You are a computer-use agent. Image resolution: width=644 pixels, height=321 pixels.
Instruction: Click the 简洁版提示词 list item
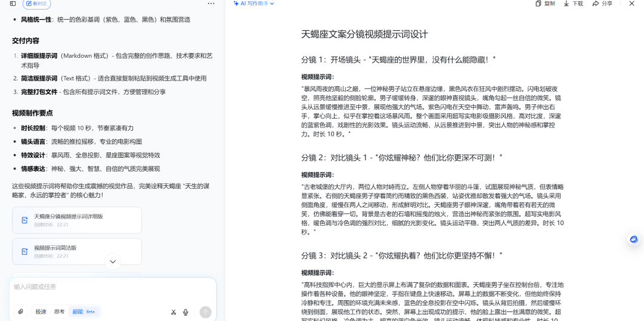114,78
